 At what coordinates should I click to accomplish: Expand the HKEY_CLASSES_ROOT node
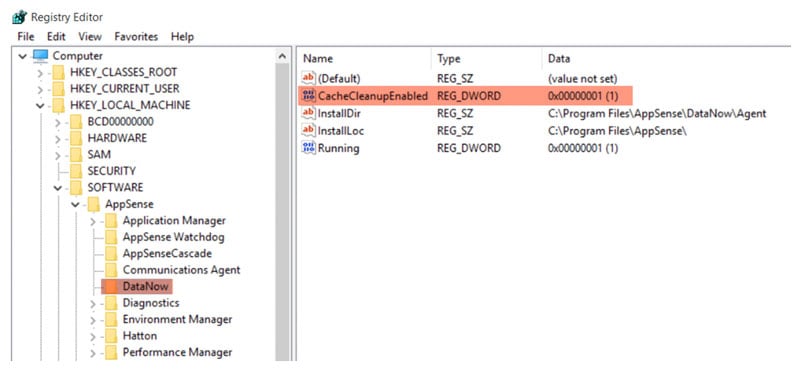point(40,73)
